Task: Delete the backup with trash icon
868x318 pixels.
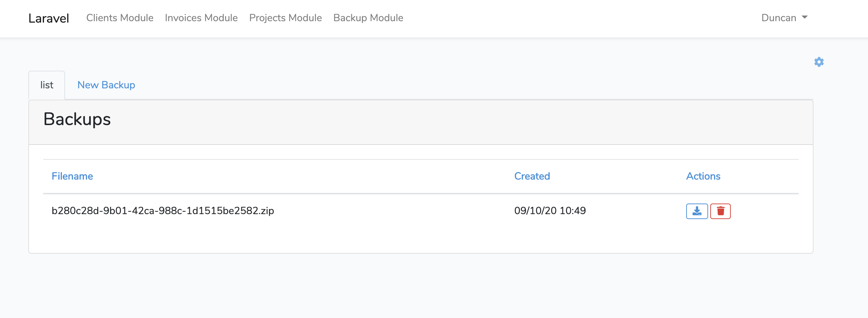Action: click(721, 211)
